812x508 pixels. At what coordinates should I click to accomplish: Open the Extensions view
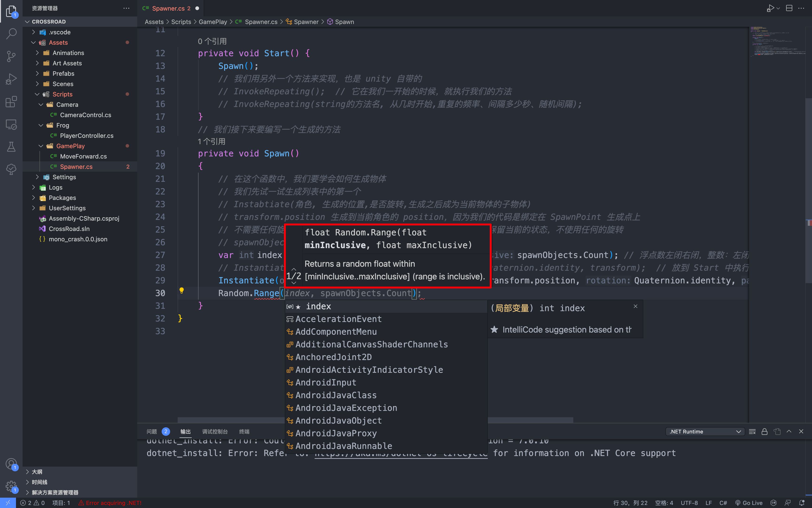click(x=11, y=101)
